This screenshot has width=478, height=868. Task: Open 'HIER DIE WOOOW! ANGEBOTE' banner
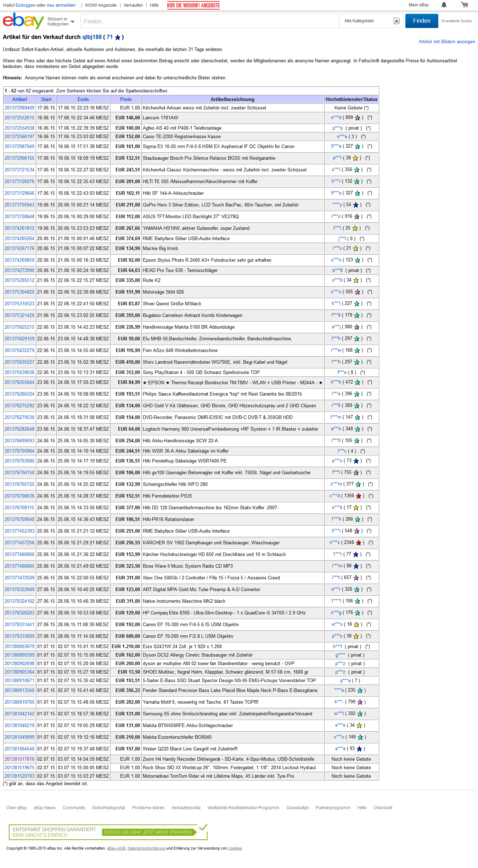click(x=193, y=5)
